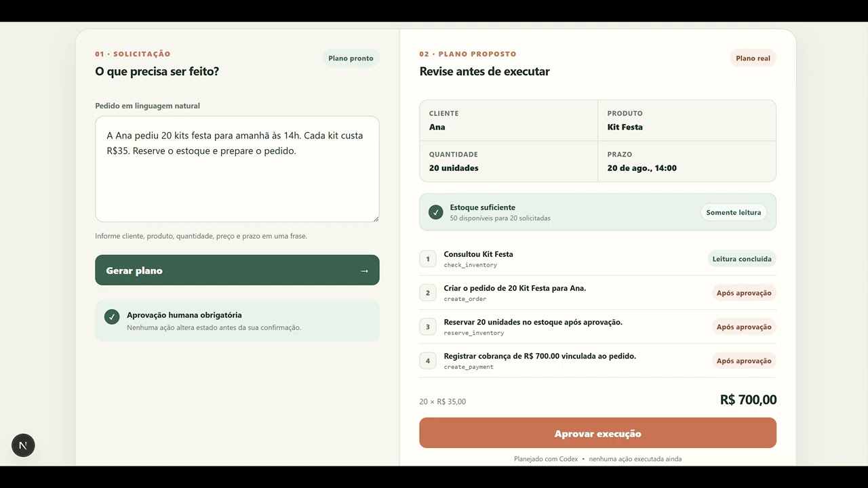Image resolution: width=868 pixels, height=488 pixels.
Task: Click Após aprovação tag on create_payment row
Action: tap(744, 361)
